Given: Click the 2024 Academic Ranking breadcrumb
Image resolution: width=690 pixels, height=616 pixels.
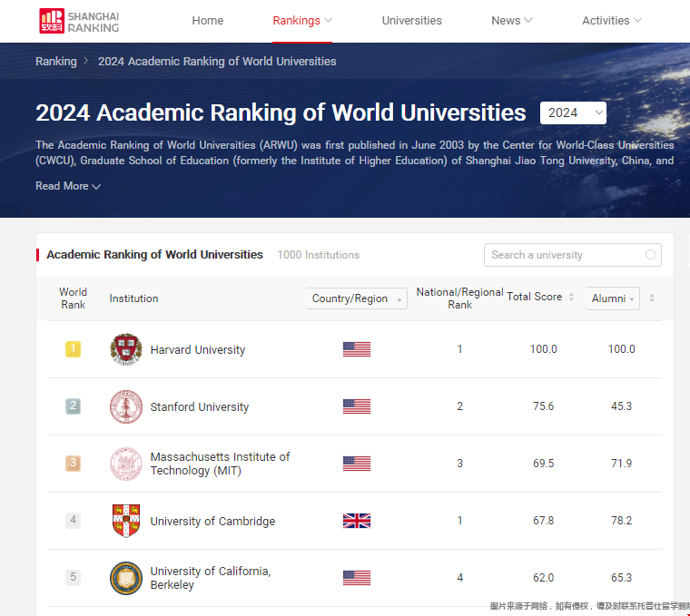Looking at the screenshot, I should tap(217, 61).
